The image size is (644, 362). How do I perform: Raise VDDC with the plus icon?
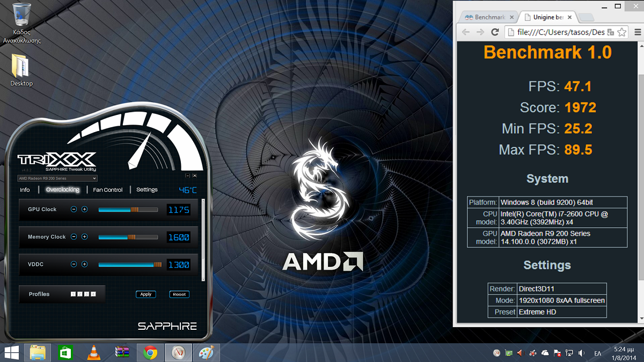[x=84, y=264]
